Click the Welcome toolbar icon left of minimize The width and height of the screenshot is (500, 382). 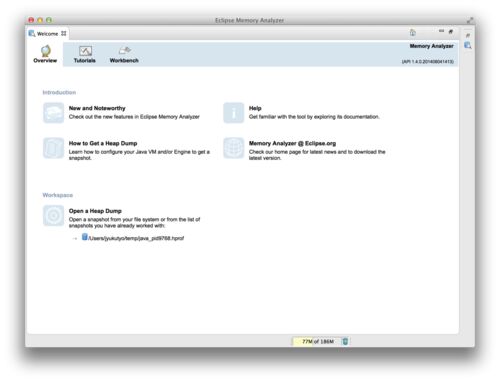tap(413, 32)
